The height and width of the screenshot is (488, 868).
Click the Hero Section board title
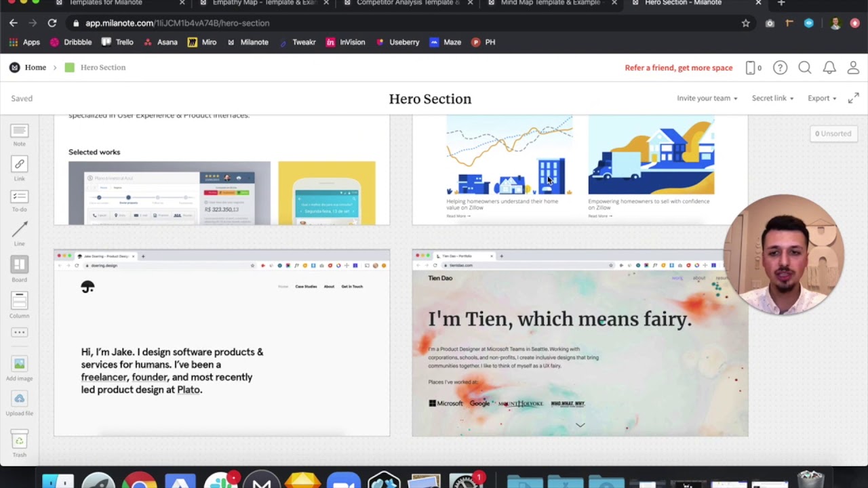click(430, 99)
